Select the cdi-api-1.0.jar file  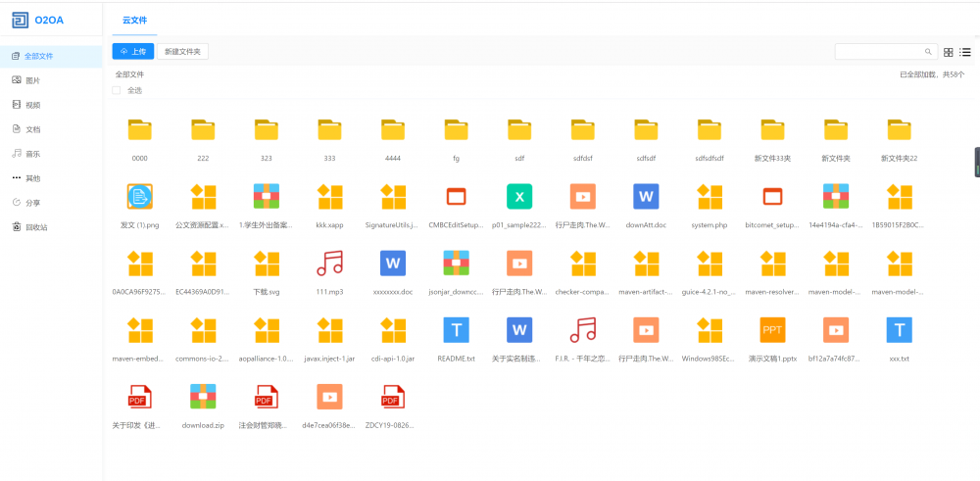tap(393, 330)
